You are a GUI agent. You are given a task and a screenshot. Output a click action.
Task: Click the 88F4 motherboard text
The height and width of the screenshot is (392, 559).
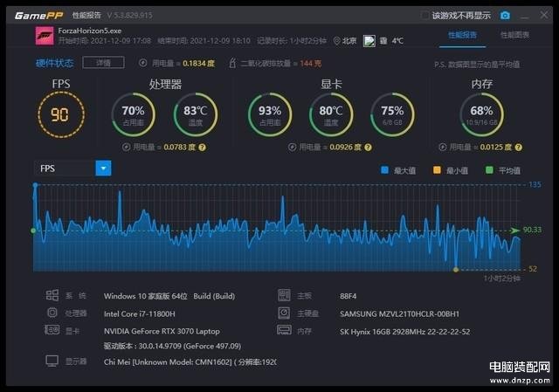(x=348, y=296)
